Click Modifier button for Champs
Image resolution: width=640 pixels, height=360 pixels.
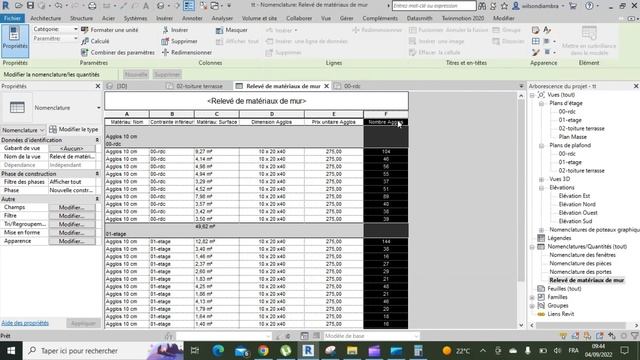[x=71, y=207]
